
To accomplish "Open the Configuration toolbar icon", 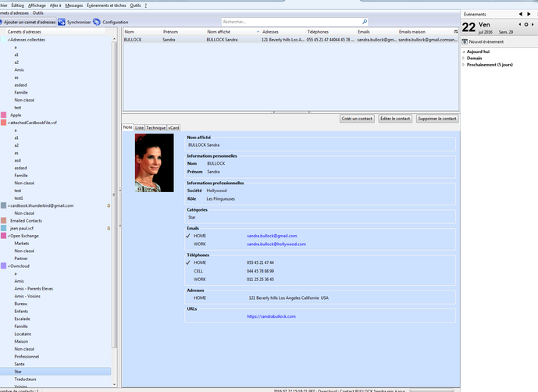I will pos(98,23).
